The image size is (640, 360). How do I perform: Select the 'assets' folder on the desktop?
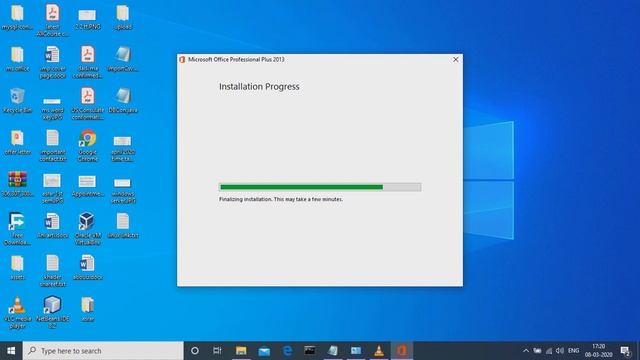coord(17,268)
